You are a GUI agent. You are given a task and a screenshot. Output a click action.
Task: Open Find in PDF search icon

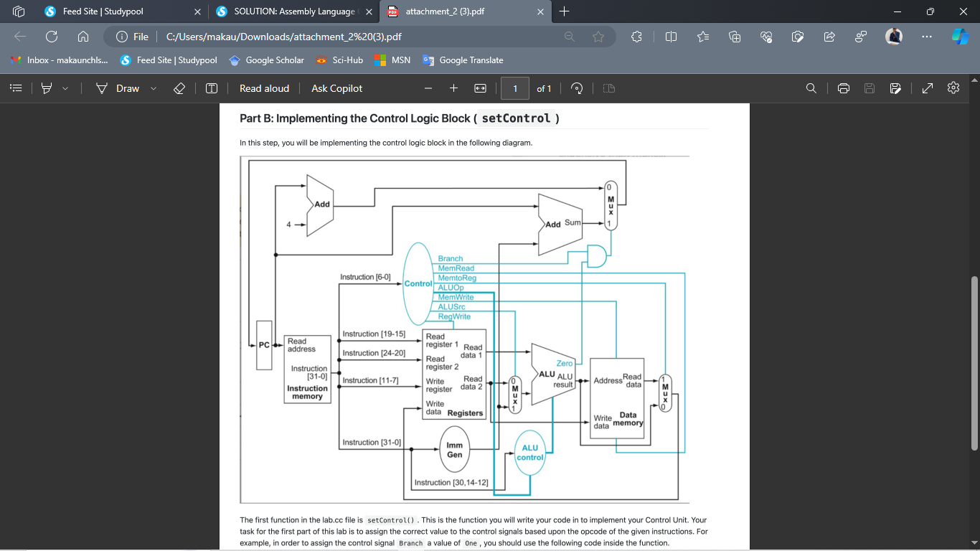pyautogui.click(x=811, y=88)
